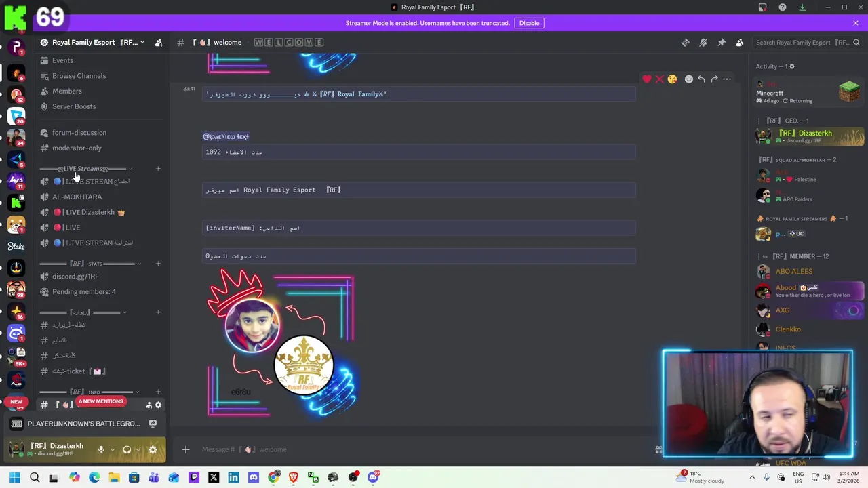Screen dimensions: 868x488
Task: Create invite for the welcome channel
Action: (149, 405)
